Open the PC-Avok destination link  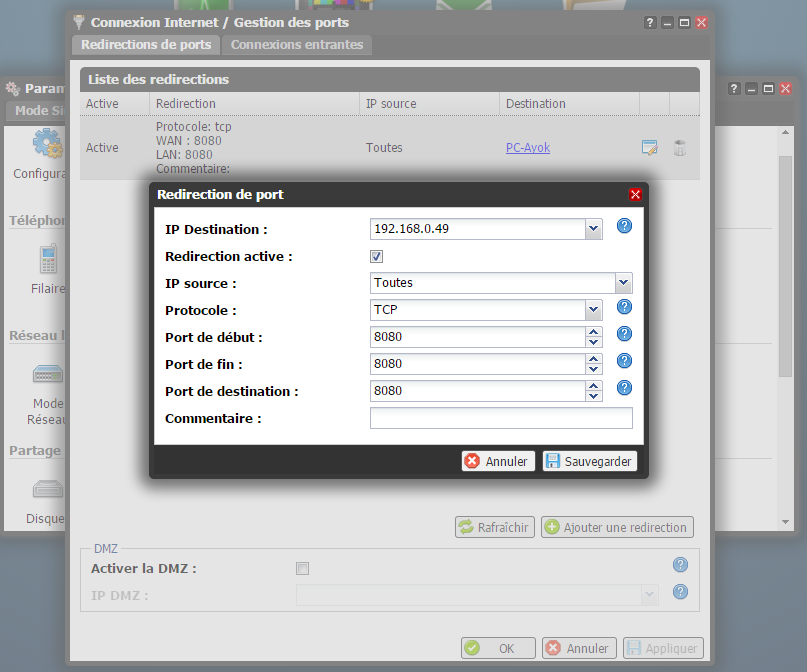pyautogui.click(x=528, y=148)
